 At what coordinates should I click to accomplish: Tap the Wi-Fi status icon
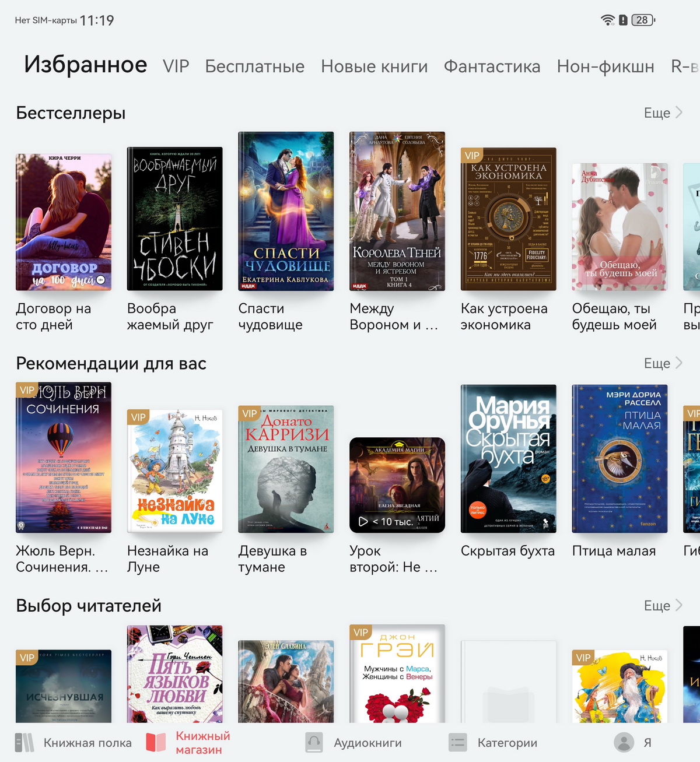[x=608, y=20]
